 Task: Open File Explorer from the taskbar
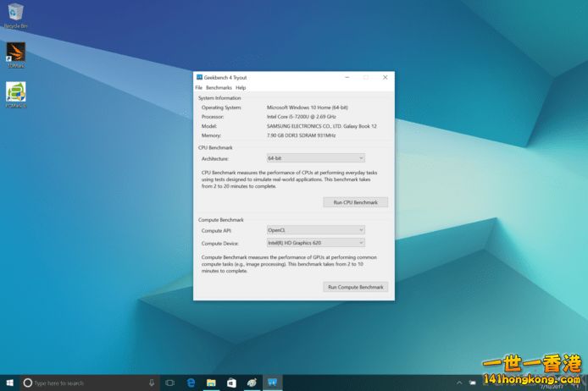(x=211, y=383)
